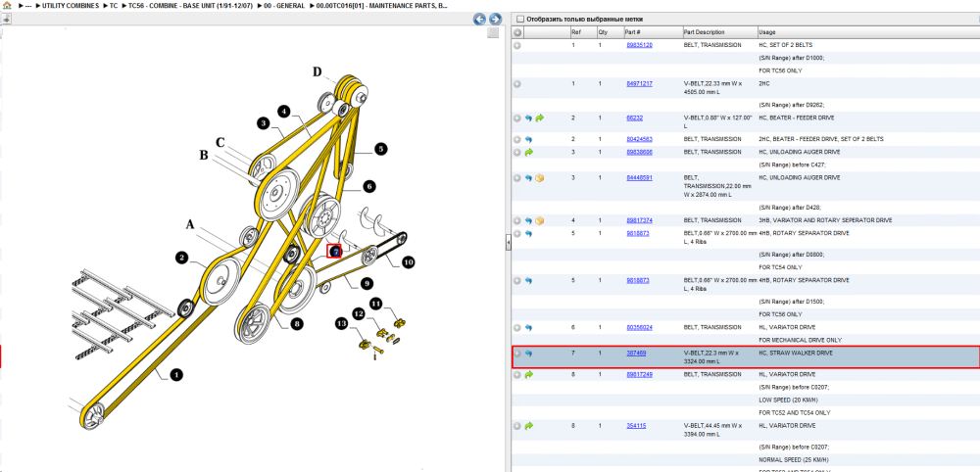Select callout bubble 1 in the diagram
This screenshot has height=472, width=980.
pyautogui.click(x=176, y=375)
